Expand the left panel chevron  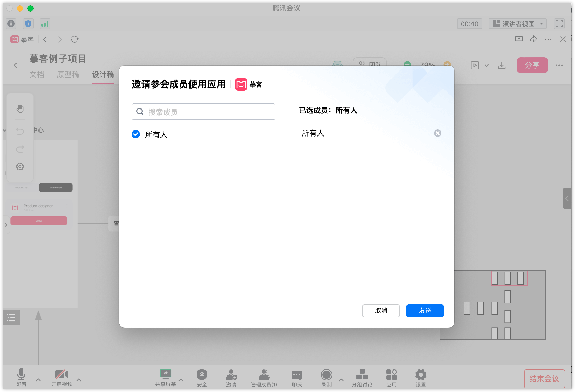(6, 225)
